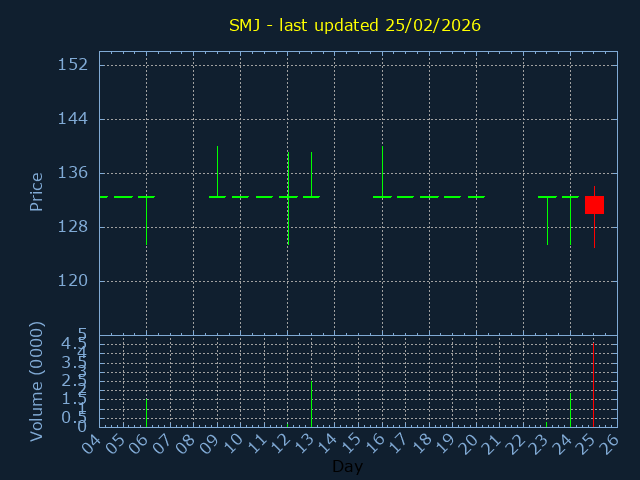The height and width of the screenshot is (480, 640).
Task: Select the 136 price tick label
Action: click(x=74, y=173)
